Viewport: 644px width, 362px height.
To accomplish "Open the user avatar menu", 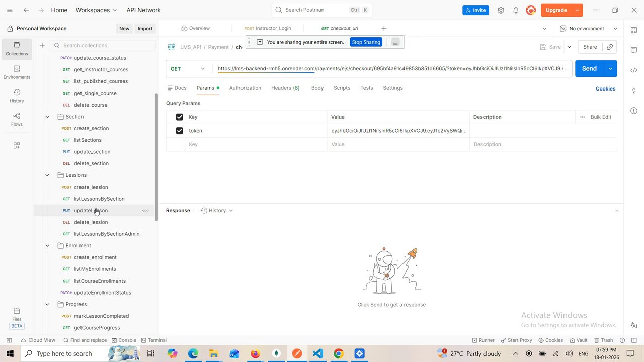I will (530, 10).
